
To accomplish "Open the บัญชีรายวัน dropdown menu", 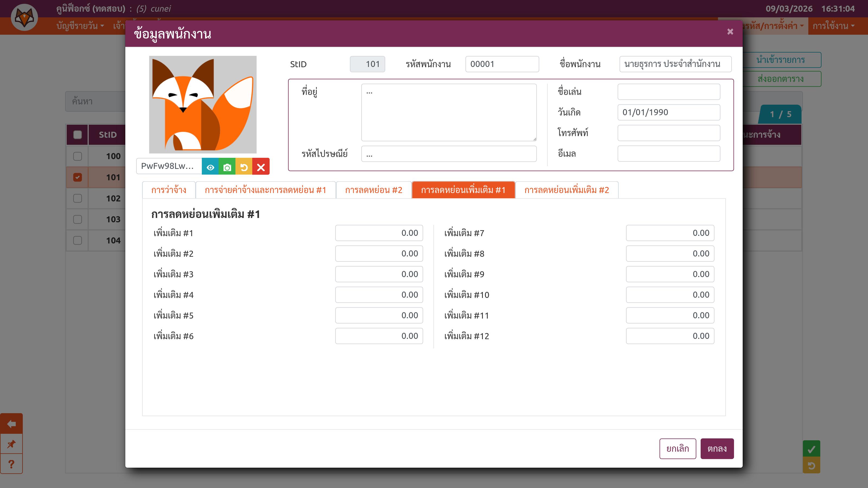I will pos(80,26).
